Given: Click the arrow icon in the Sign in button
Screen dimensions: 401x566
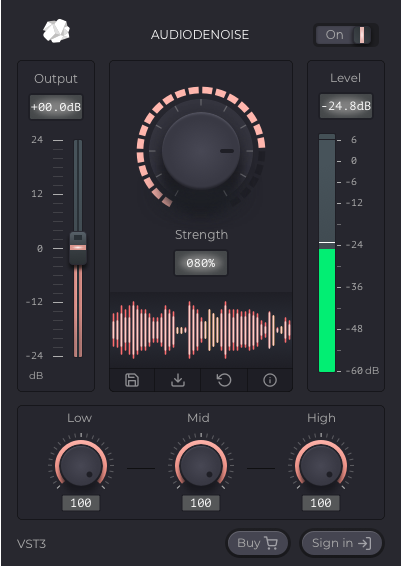Looking at the screenshot, I should (364, 543).
